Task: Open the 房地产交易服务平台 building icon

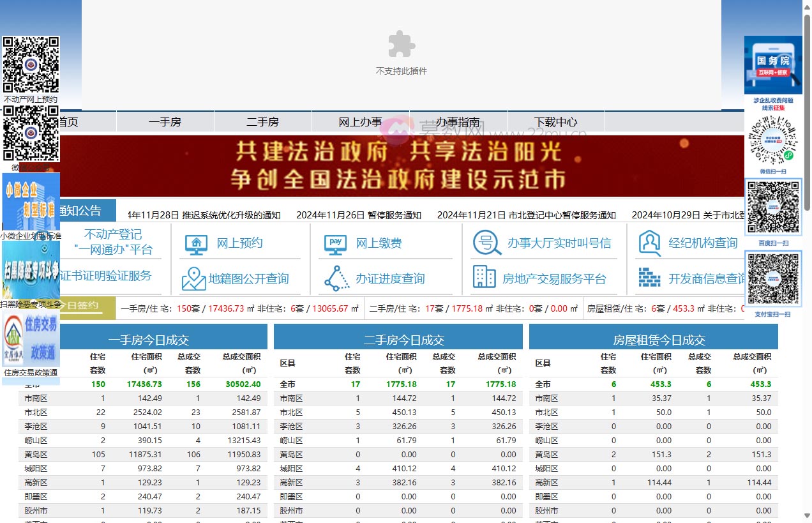Action: point(483,277)
